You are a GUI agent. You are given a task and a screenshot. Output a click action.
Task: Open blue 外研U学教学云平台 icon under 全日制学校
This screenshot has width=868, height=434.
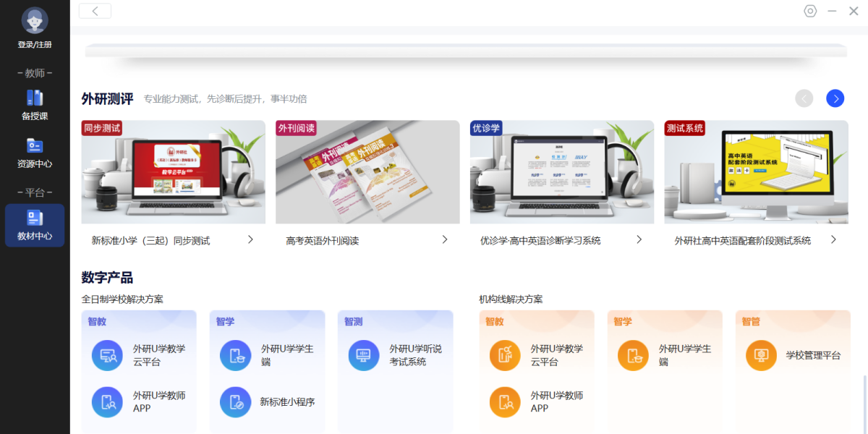(x=107, y=355)
